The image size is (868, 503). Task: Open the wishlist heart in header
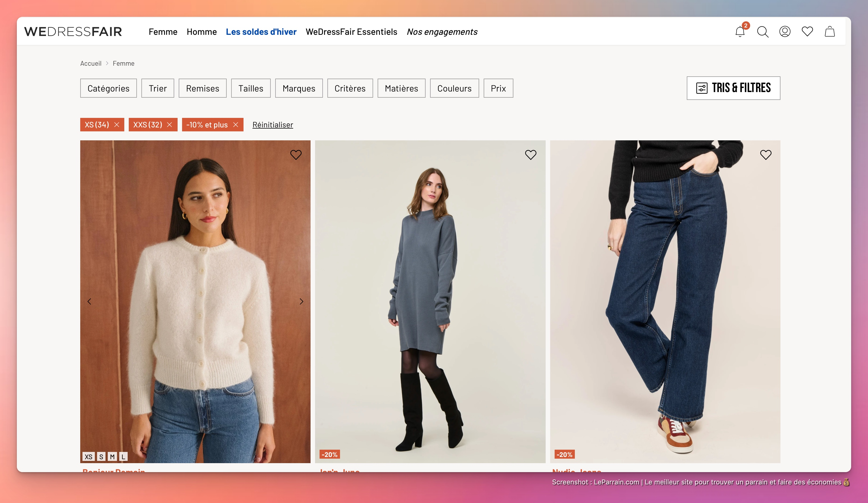pyautogui.click(x=807, y=32)
